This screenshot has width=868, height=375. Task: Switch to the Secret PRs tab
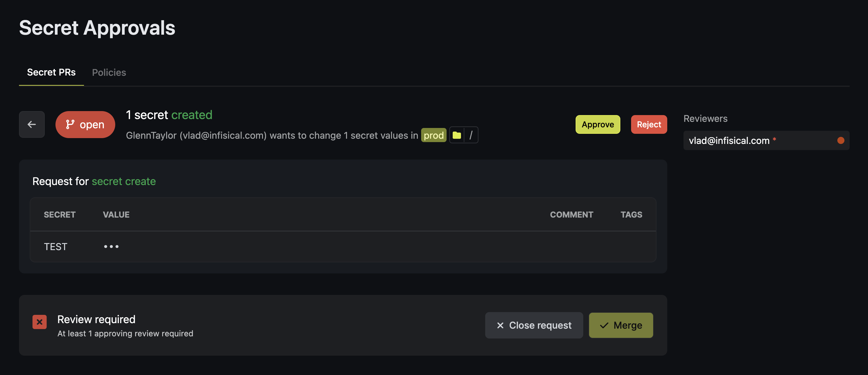[x=51, y=72]
